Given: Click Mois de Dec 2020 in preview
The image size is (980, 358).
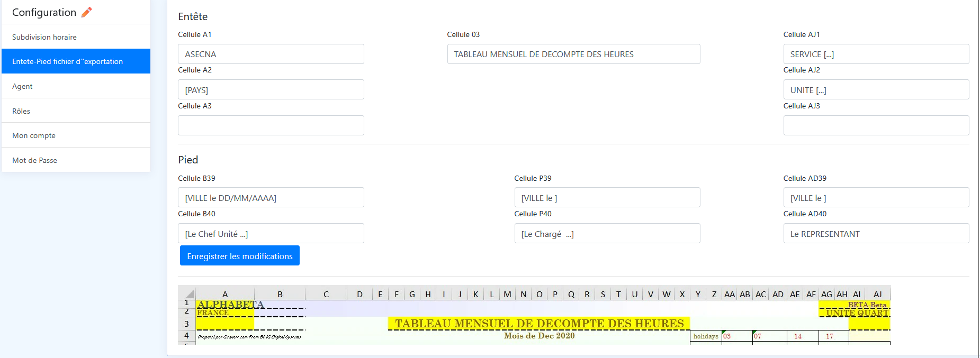Looking at the screenshot, I should click(x=539, y=336).
